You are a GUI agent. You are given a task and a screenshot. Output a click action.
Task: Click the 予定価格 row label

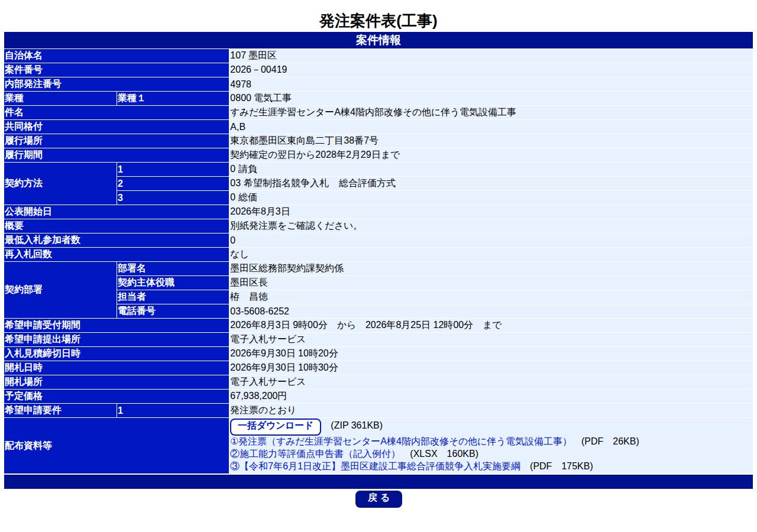coord(117,396)
